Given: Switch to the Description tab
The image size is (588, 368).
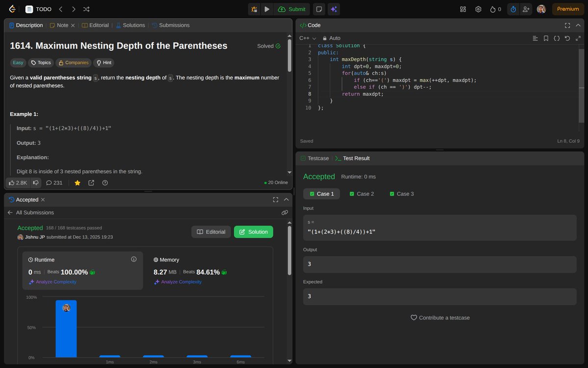Looking at the screenshot, I should point(26,25).
